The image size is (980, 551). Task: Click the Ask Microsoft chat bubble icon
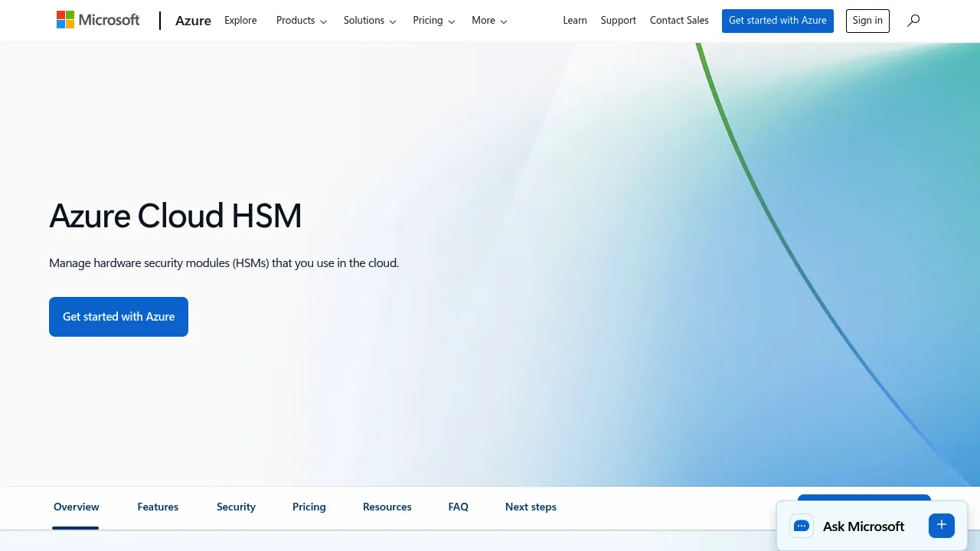pyautogui.click(x=802, y=526)
